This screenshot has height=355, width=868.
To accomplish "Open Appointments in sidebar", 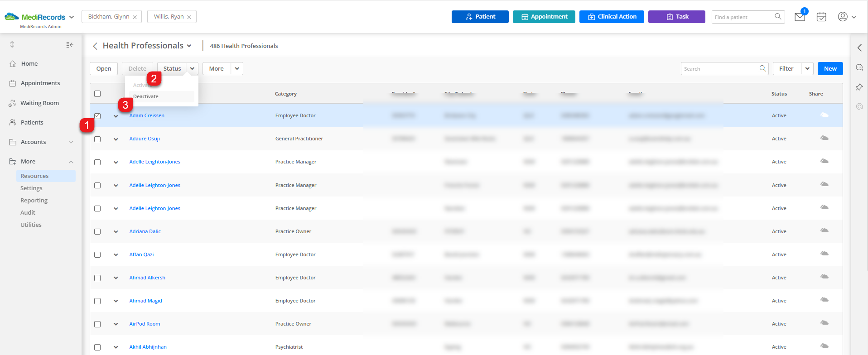I will point(40,83).
